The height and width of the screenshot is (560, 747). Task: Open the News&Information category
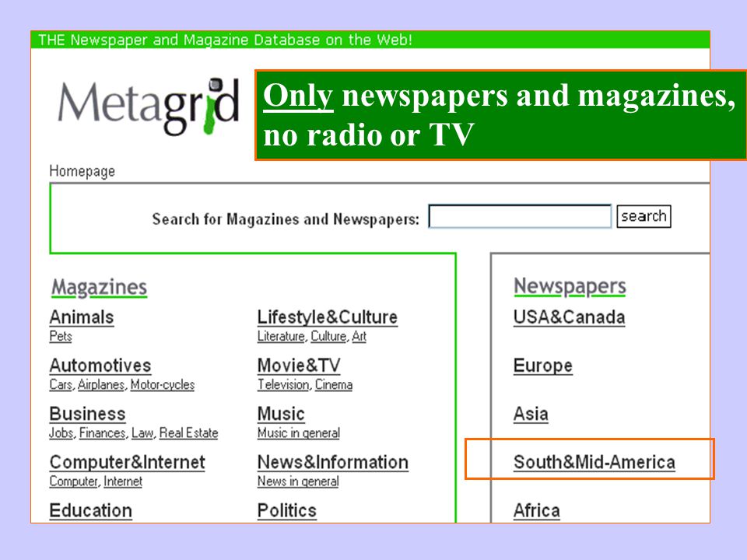pos(332,462)
